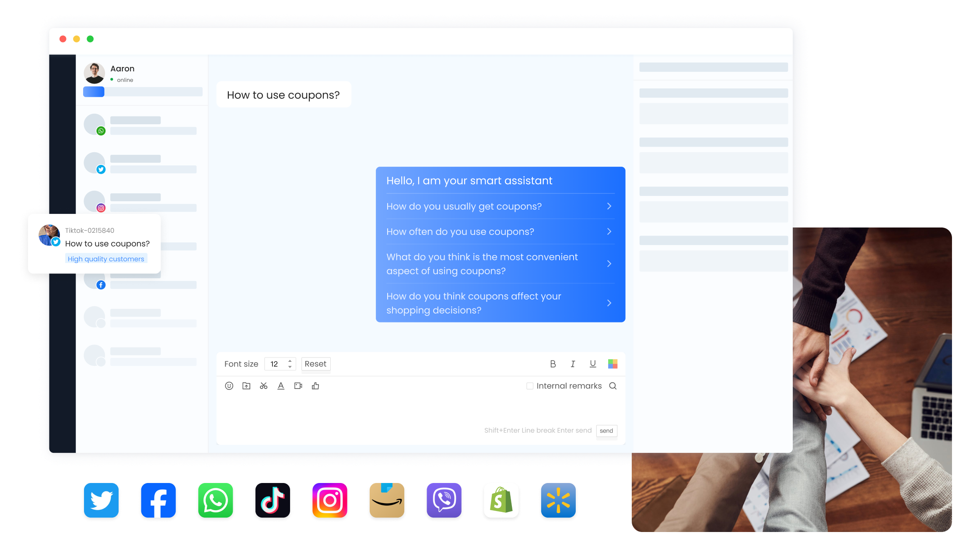This screenshot has height=560, width=980.
Task: Toggle bold formatting
Action: point(553,364)
